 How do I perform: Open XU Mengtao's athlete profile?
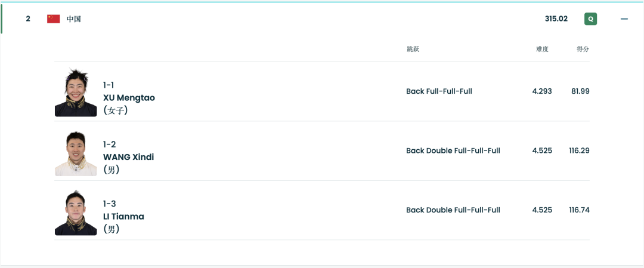coord(129,97)
